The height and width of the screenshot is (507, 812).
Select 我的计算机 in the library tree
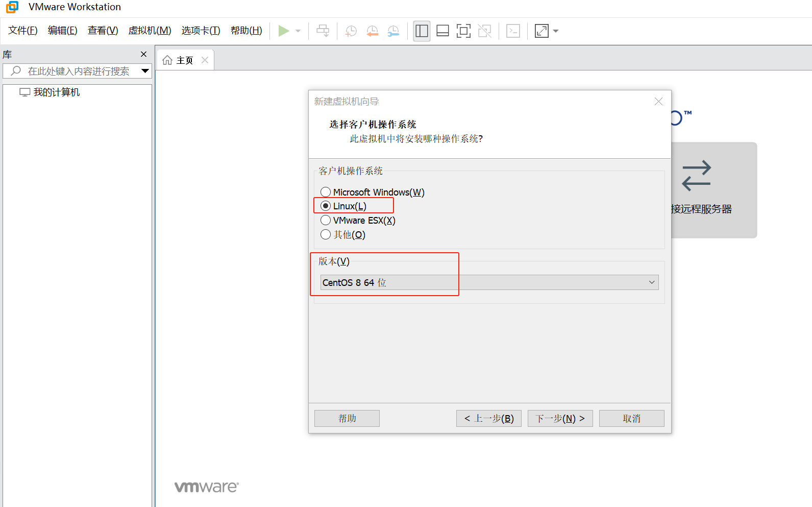pyautogui.click(x=50, y=92)
